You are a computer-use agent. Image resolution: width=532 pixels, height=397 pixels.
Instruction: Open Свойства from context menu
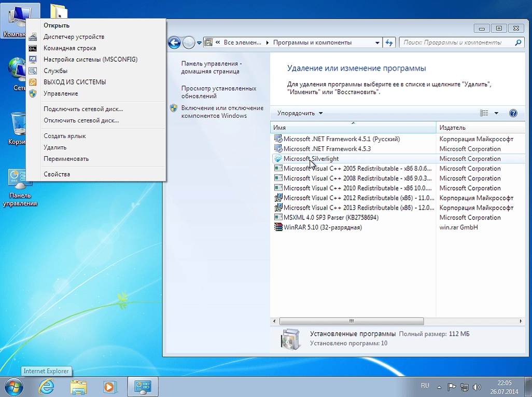96,174
